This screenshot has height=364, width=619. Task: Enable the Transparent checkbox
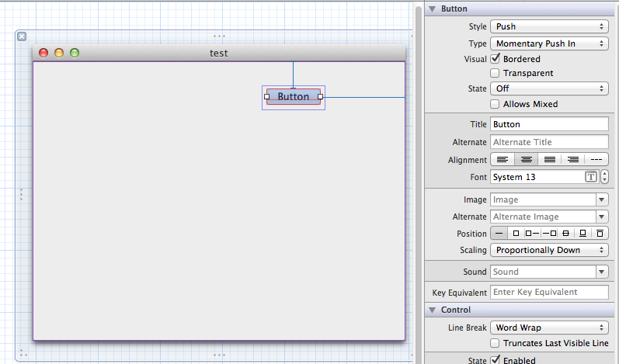pos(495,73)
